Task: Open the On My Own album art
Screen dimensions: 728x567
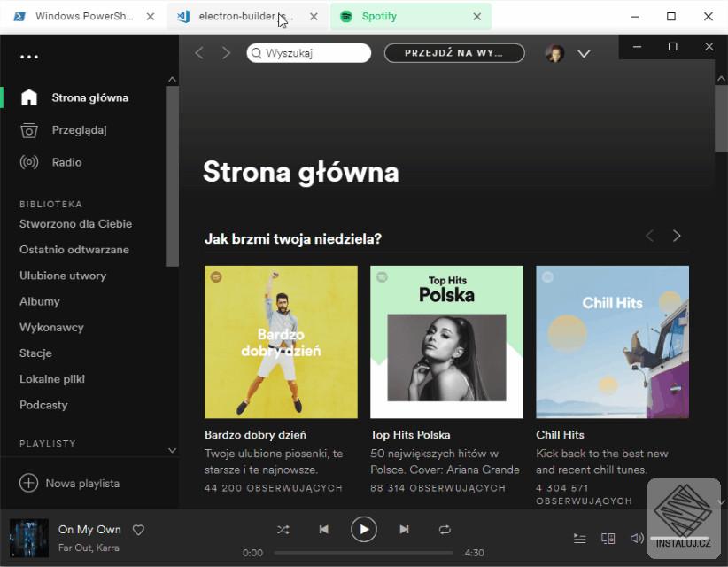Action: pos(29,538)
